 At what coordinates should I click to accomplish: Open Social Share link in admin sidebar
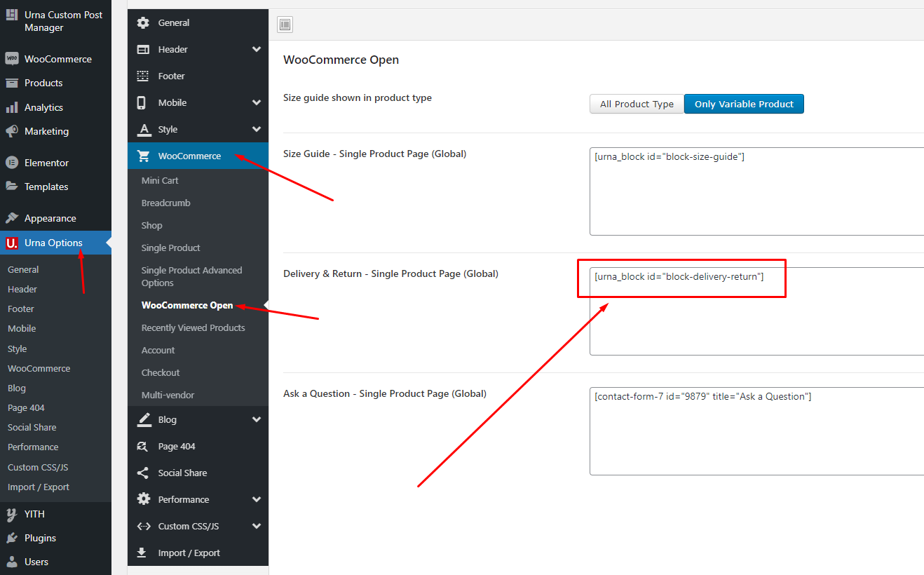32,427
